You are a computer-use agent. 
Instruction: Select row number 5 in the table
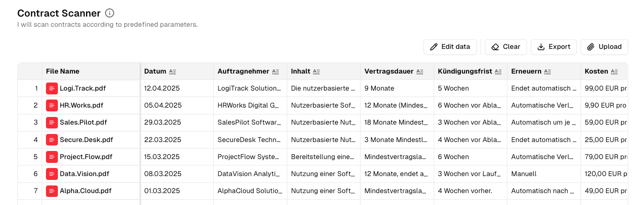36,157
